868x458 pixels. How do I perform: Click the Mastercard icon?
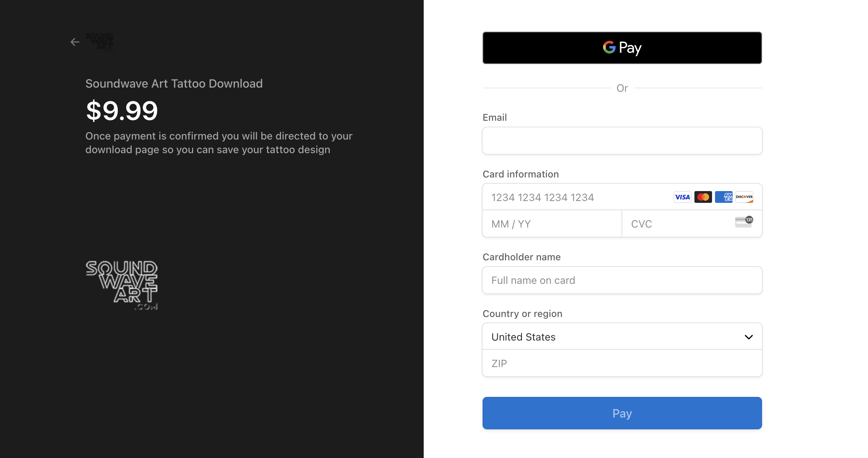(703, 197)
